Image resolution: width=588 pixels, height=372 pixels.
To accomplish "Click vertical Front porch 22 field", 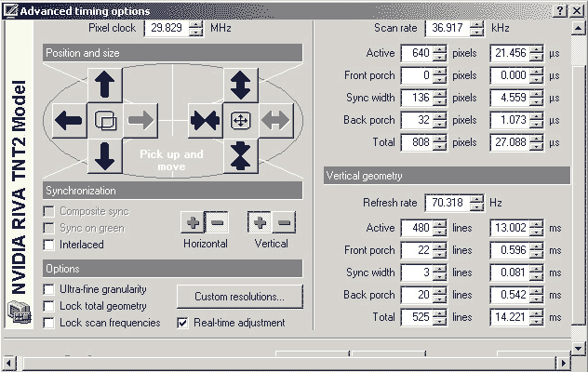I will [418, 250].
